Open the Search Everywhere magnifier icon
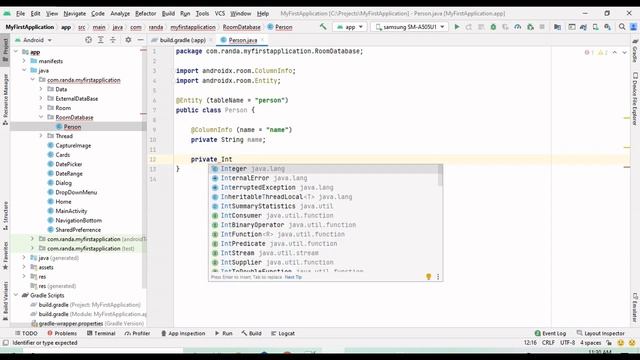 point(622,27)
